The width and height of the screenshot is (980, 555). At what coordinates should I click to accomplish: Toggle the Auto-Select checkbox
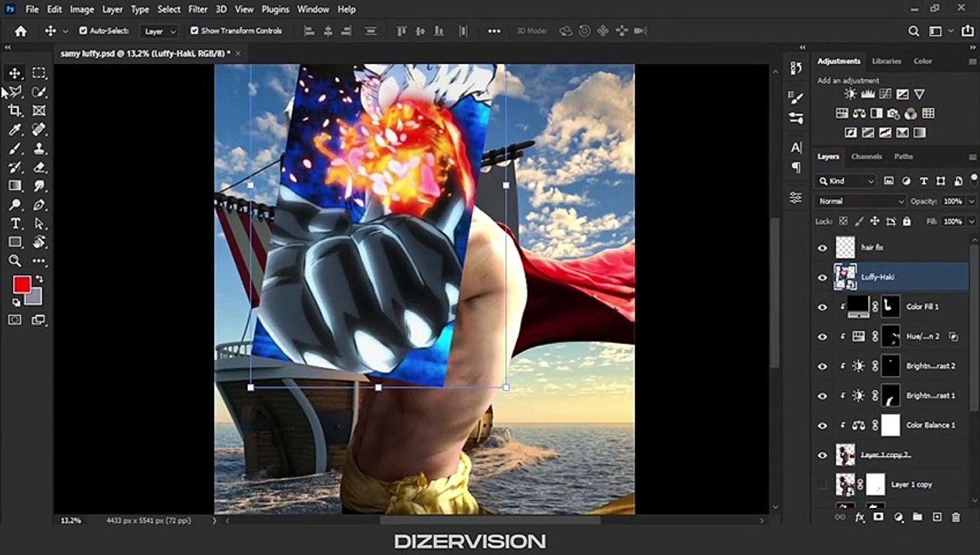point(83,31)
